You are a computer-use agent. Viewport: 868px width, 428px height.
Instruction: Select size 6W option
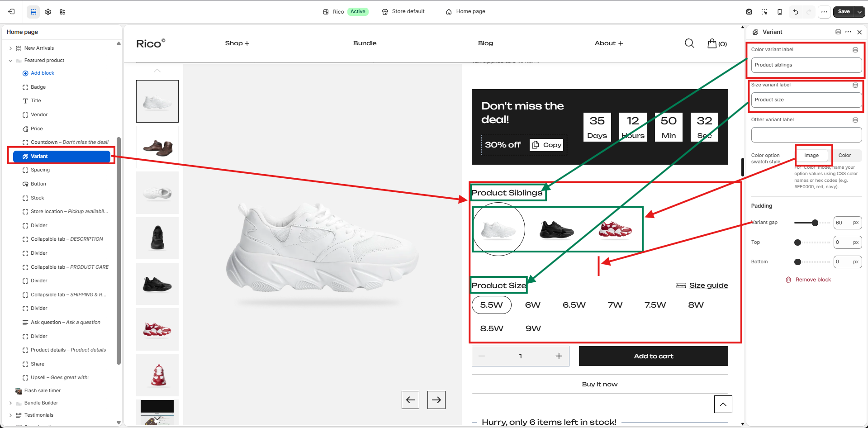tap(533, 305)
